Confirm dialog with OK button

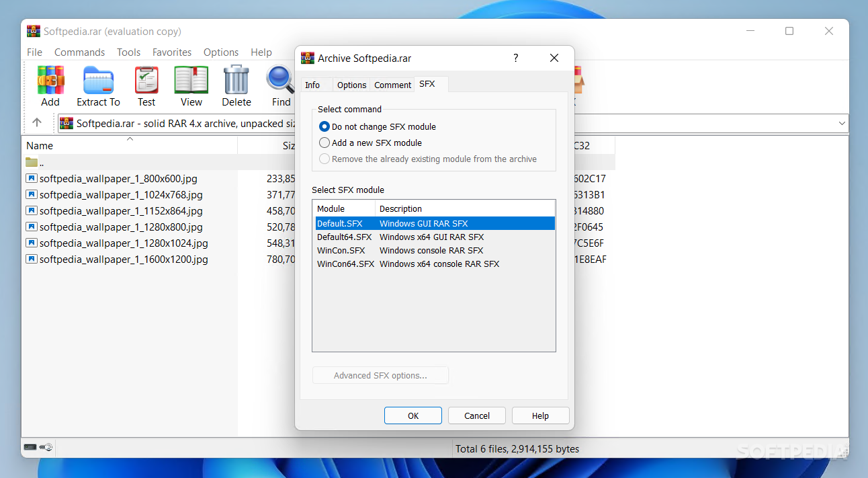click(413, 415)
